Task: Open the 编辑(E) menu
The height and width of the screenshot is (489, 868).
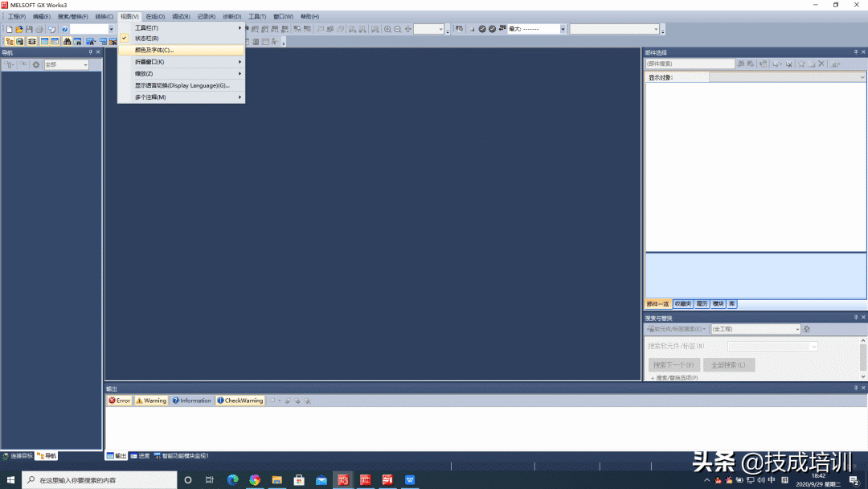Action: (42, 17)
